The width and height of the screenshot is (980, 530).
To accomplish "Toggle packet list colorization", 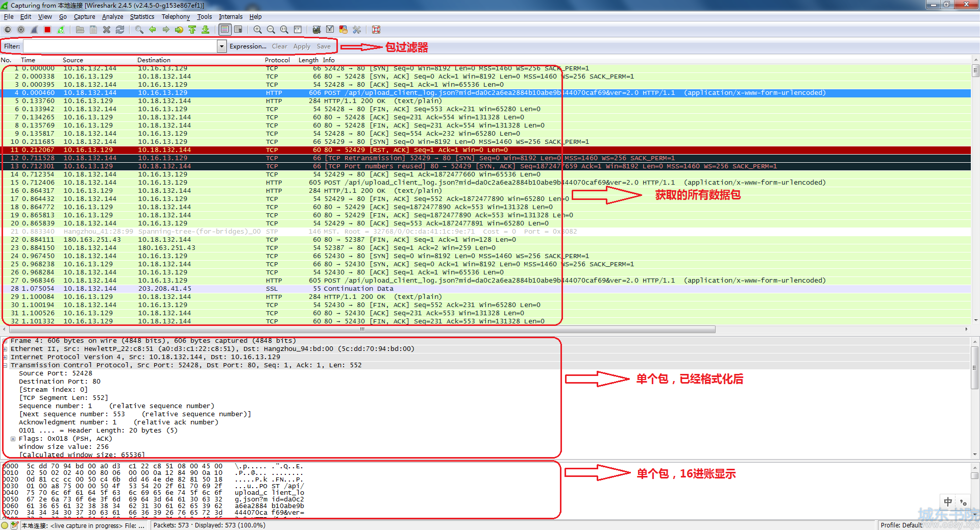I will 225,30.
